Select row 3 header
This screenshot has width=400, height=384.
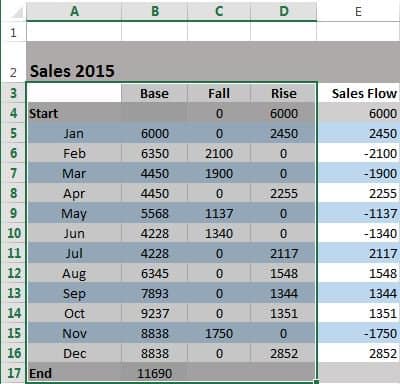(x=13, y=93)
